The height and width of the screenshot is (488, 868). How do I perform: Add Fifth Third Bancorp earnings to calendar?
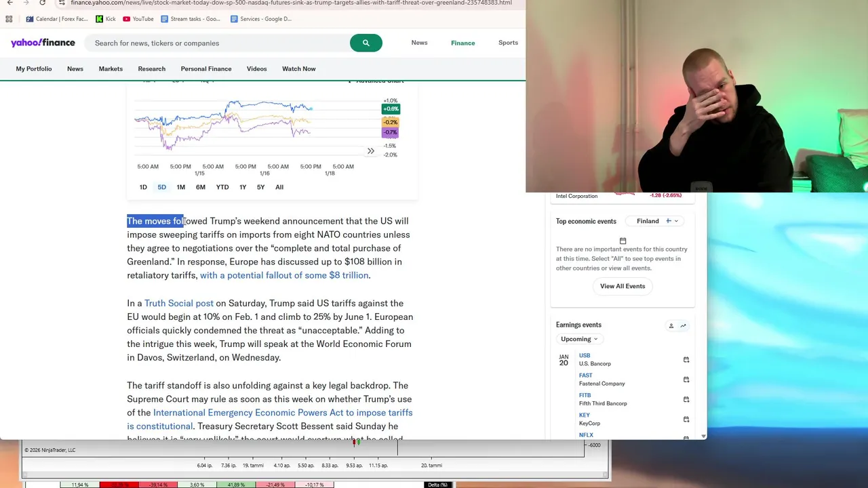(686, 399)
